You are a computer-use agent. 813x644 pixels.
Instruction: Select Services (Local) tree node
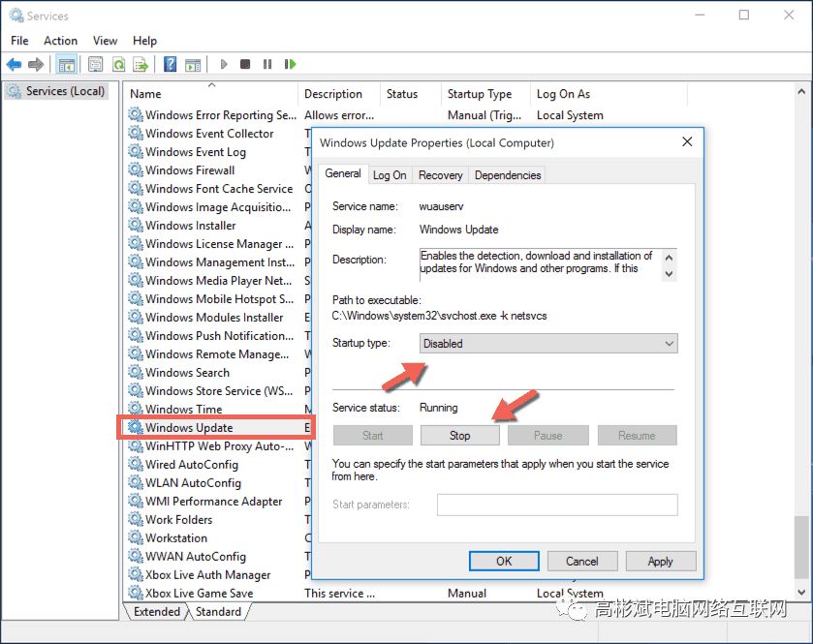click(x=57, y=91)
